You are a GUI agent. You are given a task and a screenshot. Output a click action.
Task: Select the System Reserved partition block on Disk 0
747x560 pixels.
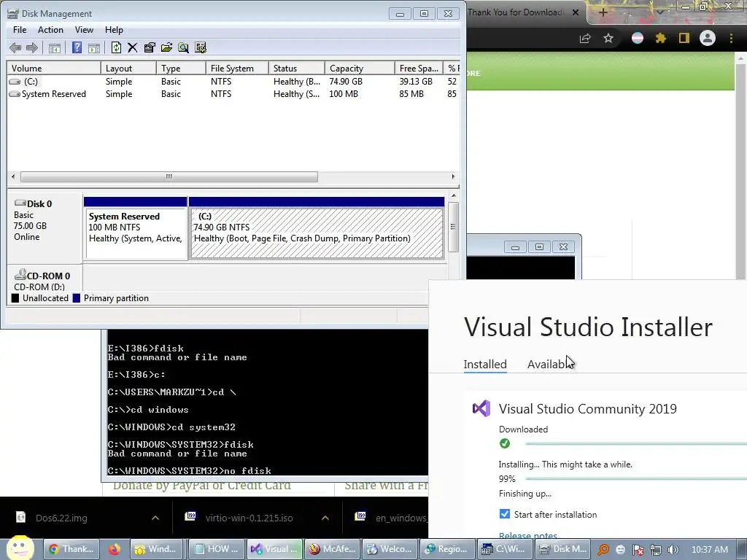coord(135,228)
